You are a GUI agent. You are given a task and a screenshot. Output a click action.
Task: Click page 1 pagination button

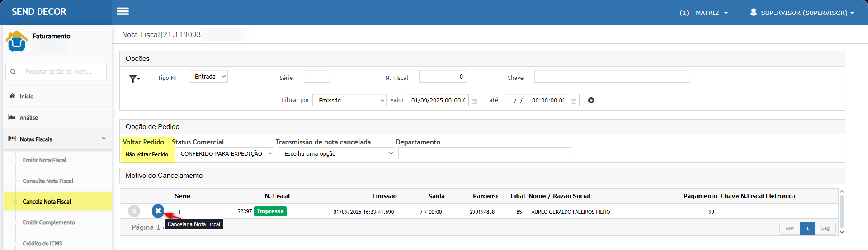click(807, 228)
